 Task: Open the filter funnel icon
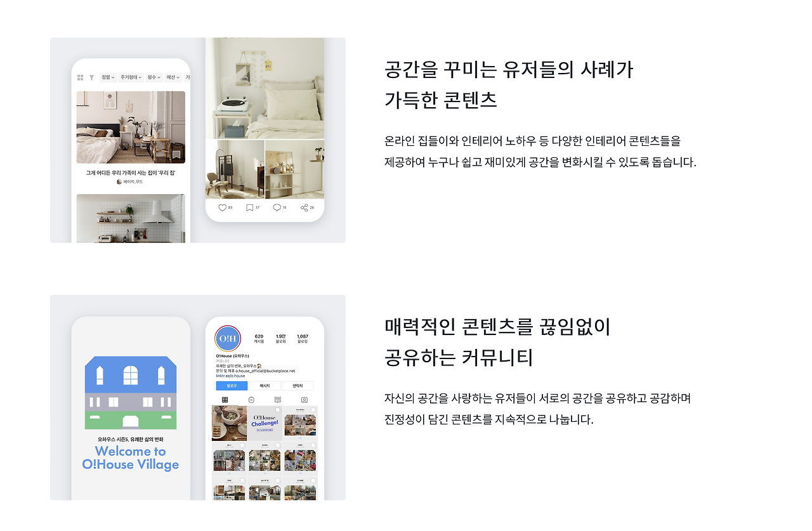click(x=92, y=77)
